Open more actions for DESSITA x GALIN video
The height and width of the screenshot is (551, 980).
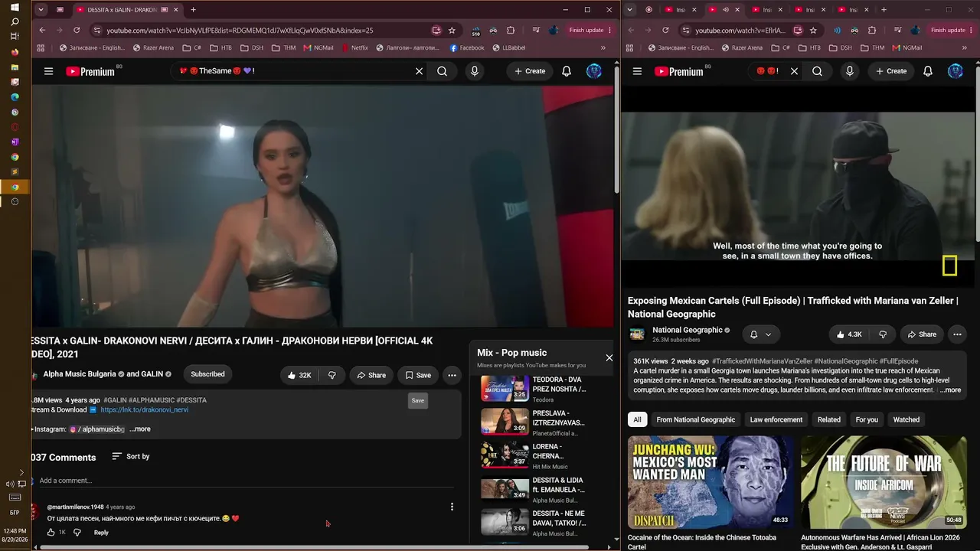click(x=452, y=375)
